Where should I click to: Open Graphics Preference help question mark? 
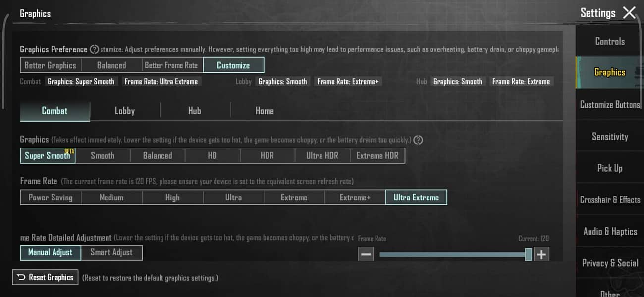(x=94, y=49)
